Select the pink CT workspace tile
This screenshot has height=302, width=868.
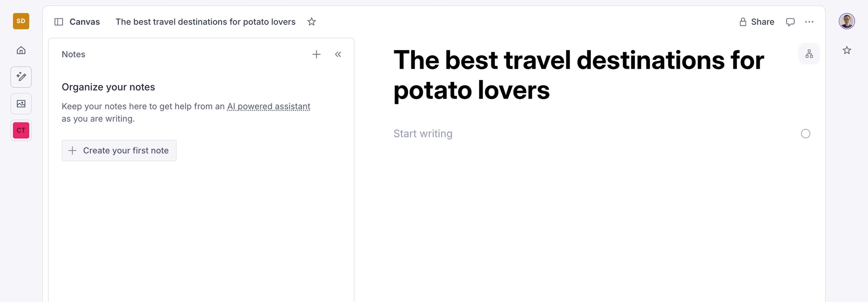click(x=21, y=130)
